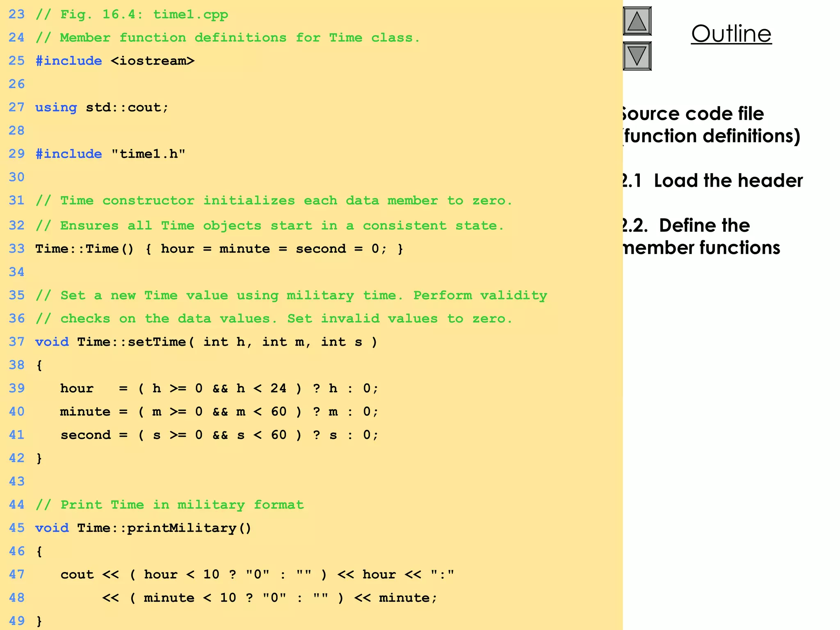Click the 'void Time::printMilitary()' line
This screenshot has height=630, width=840.
point(143,528)
